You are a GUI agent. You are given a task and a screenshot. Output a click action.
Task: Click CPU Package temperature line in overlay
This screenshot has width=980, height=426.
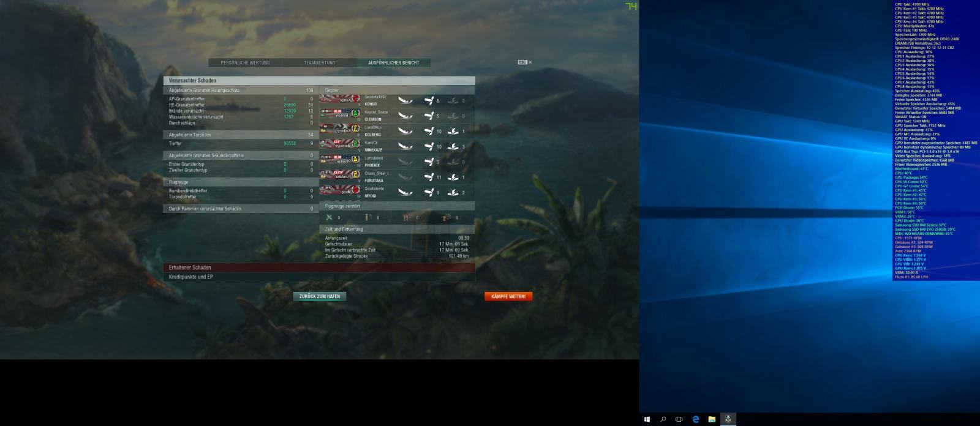[911, 177]
